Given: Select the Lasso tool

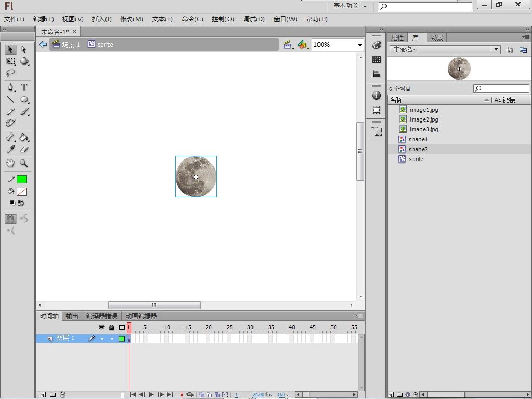Looking at the screenshot, I should [x=10, y=73].
